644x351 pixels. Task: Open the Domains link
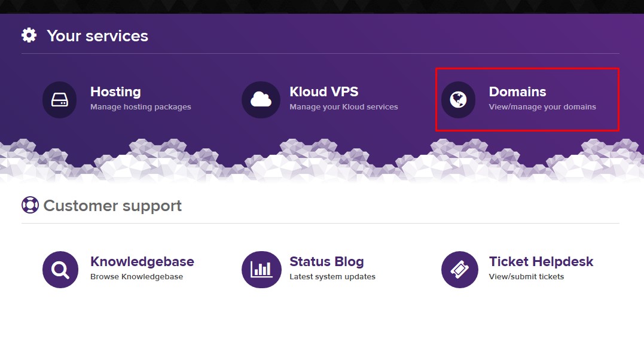pos(517,91)
